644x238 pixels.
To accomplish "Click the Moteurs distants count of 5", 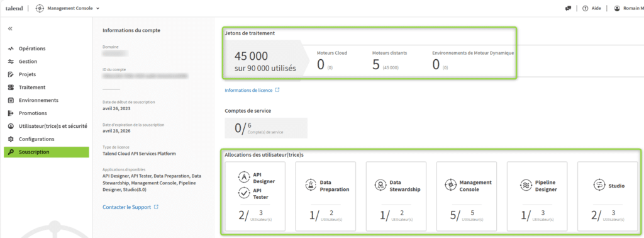I will pyautogui.click(x=376, y=64).
